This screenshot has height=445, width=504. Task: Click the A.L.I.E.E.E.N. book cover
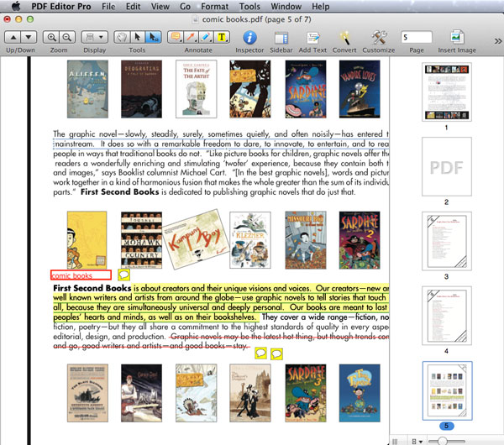[87, 89]
